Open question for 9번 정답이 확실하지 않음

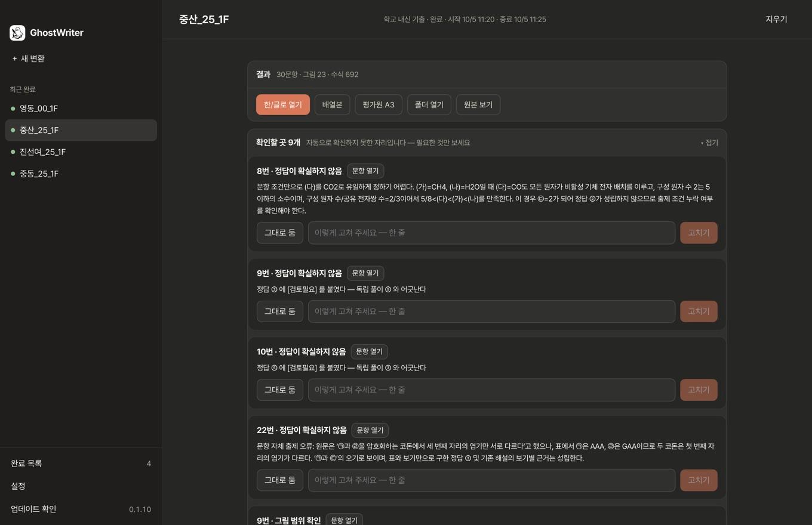tap(365, 273)
